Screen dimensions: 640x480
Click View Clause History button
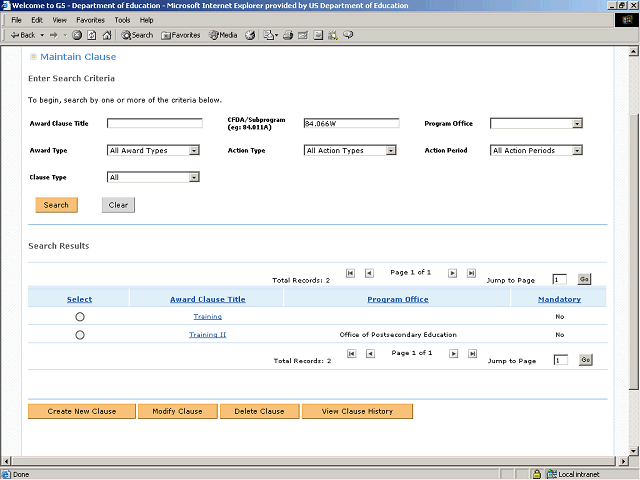[x=357, y=411]
